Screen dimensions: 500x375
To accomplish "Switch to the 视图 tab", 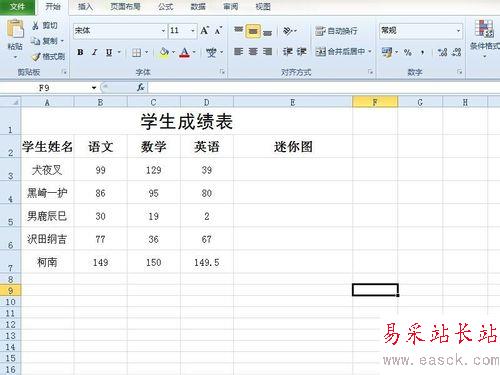I will tap(263, 7).
